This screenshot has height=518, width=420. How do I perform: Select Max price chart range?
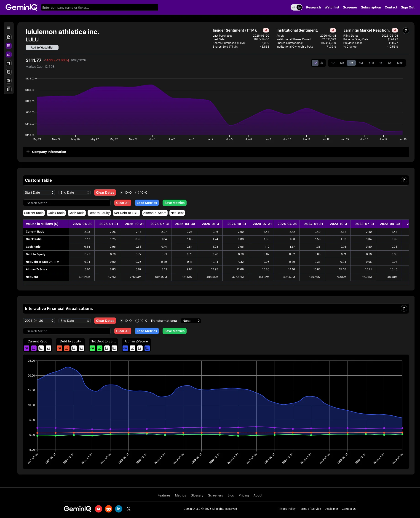[400, 63]
